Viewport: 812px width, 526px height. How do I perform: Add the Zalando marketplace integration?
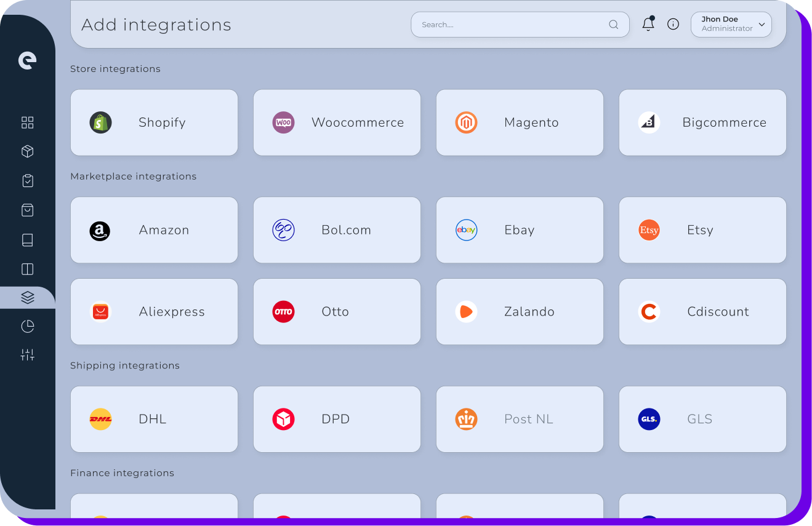pos(520,311)
